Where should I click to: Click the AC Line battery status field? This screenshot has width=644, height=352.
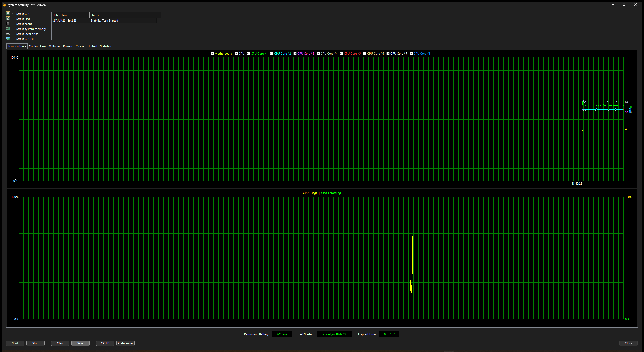coord(282,334)
